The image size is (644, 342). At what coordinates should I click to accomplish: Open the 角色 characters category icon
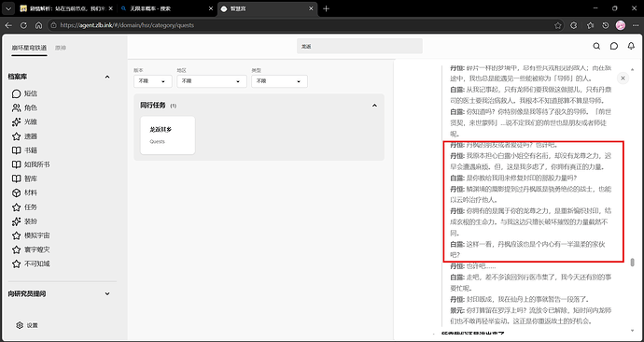point(16,108)
